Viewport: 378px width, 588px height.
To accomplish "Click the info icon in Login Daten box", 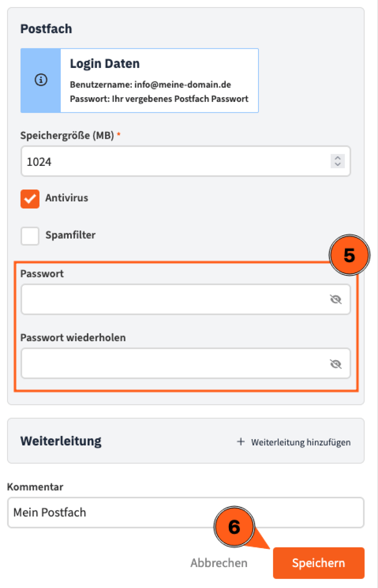I will point(41,79).
